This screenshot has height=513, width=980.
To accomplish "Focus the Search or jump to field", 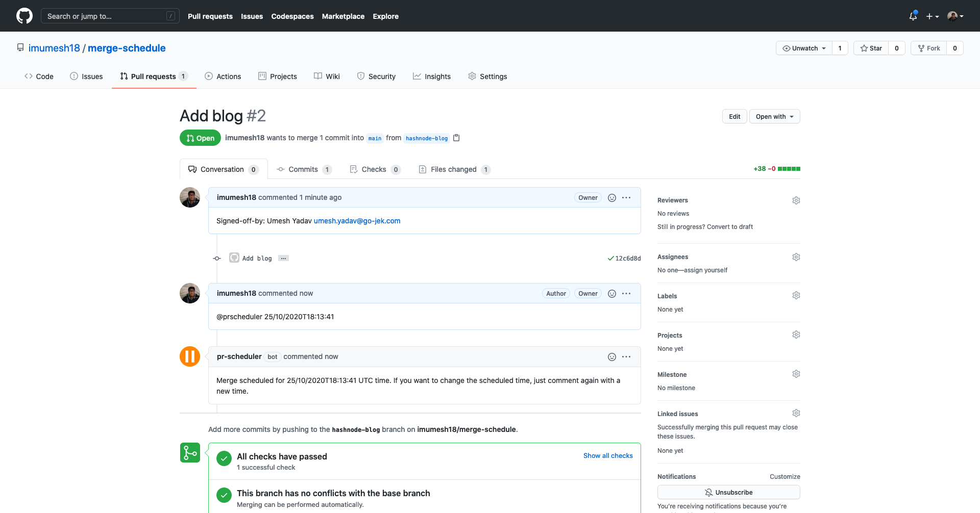I will point(110,16).
